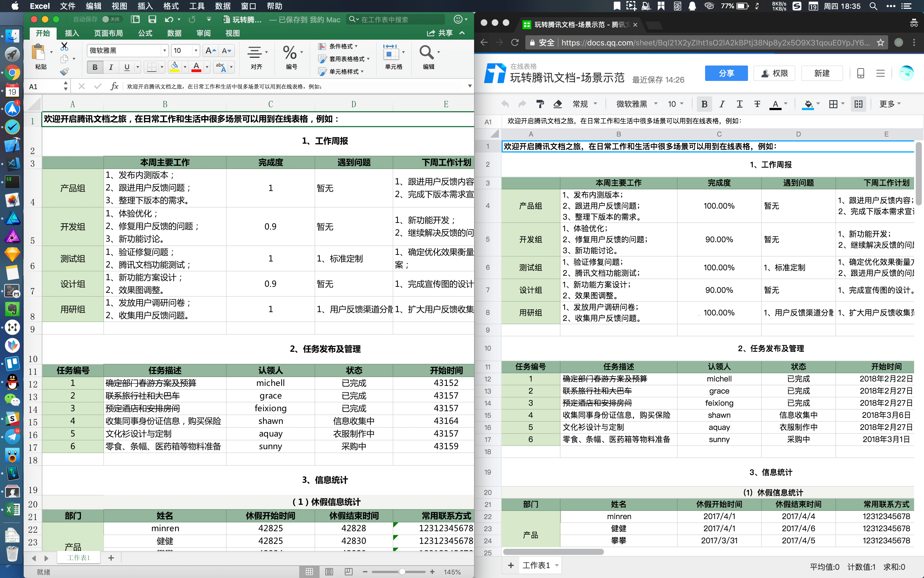924x578 pixels.
Task: Toggle Underline in Tencent Docs toolbar
Action: coord(739,104)
